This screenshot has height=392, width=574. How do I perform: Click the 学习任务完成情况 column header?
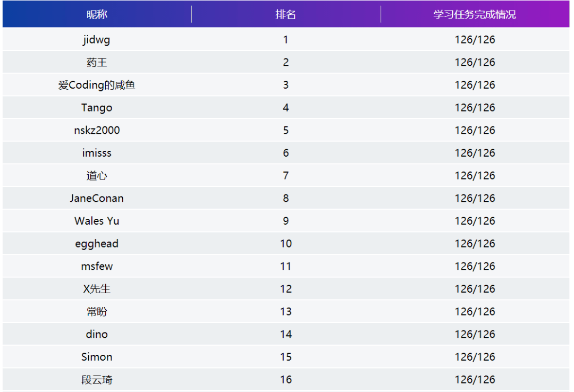click(x=475, y=14)
